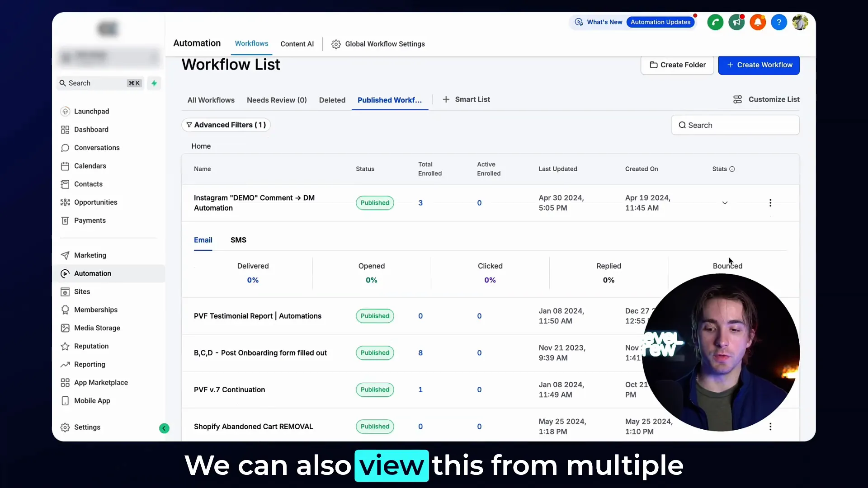Collapse stats chevron for Instagram DEMO workflow
Screen dimensions: 868x488
[x=725, y=203]
